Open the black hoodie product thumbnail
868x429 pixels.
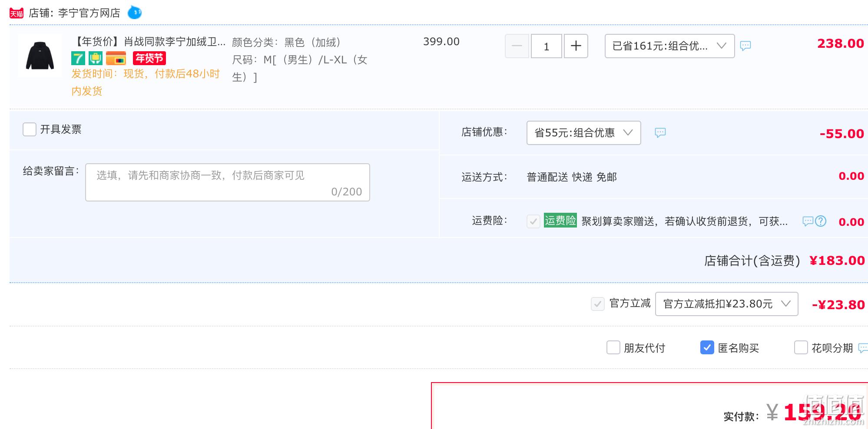click(x=40, y=56)
